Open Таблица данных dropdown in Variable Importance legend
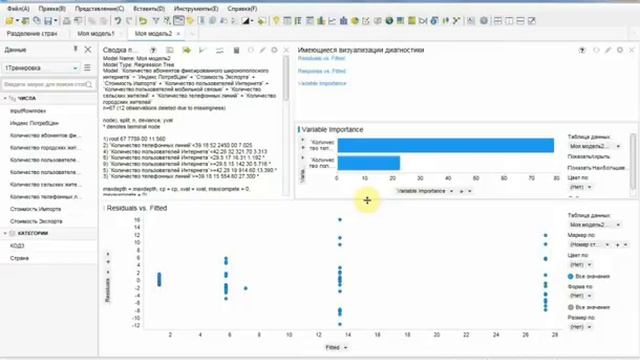Viewport: 640px width, 360px height. tap(595, 146)
